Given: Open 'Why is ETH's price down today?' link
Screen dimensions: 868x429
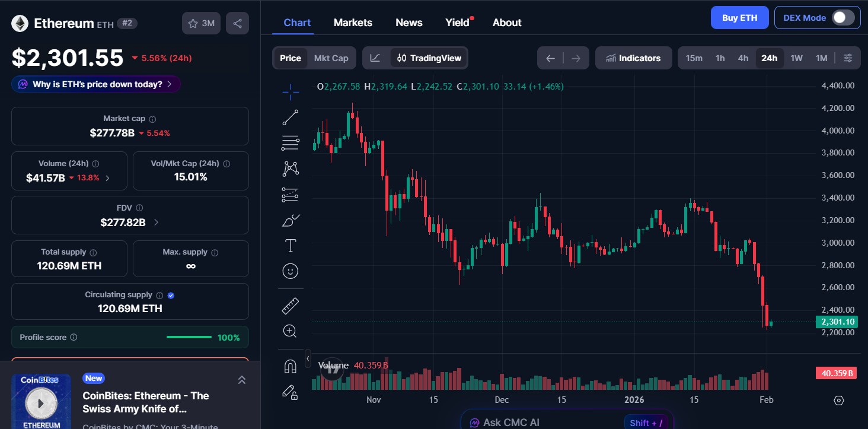Looking at the screenshot, I should coord(95,84).
